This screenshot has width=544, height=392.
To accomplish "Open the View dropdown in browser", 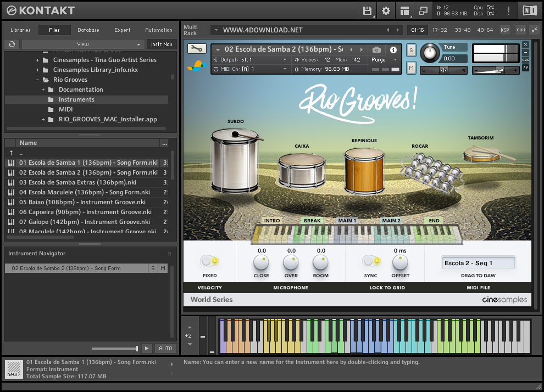I will tap(83, 44).
